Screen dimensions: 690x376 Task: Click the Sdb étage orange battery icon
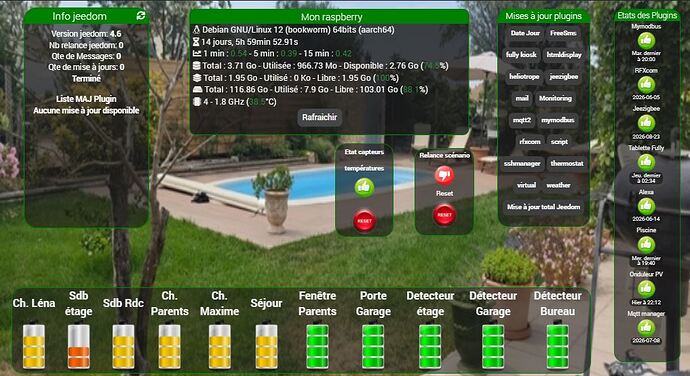click(x=79, y=346)
